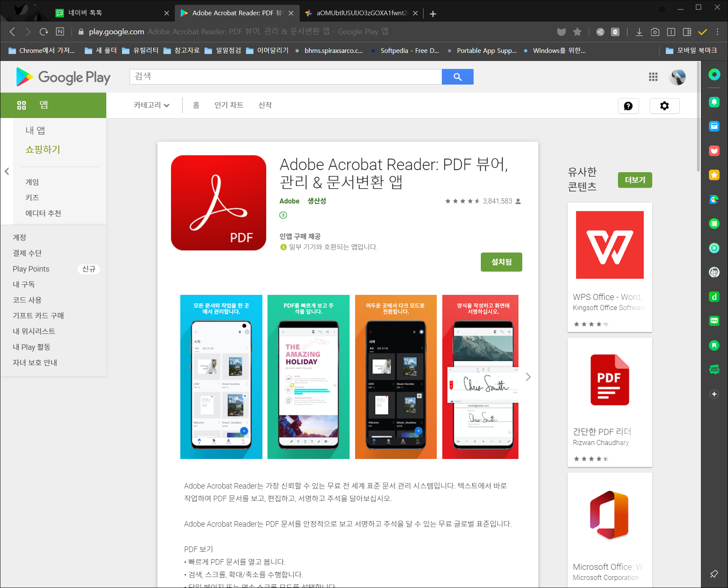The image size is (728, 588).
Task: Click the Adobe Acrobat Reader app icon
Action: click(218, 203)
